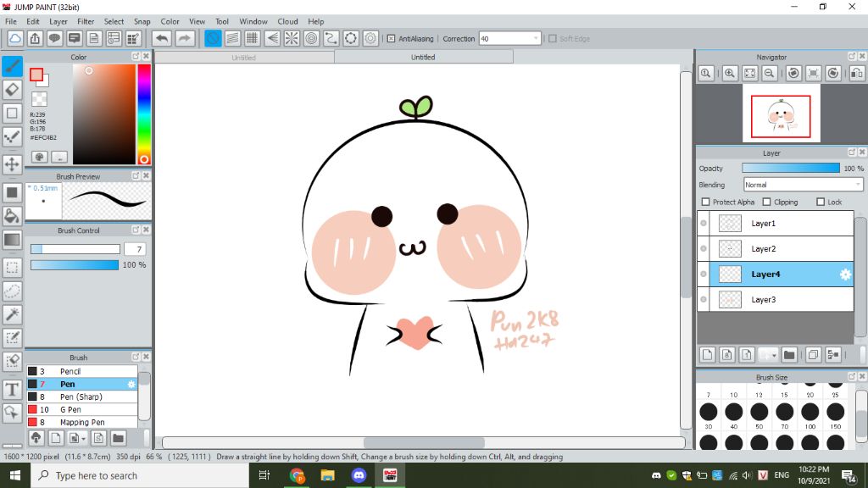Select the Brush tool in left toolbar
The width and height of the screenshot is (868, 488).
point(12,66)
